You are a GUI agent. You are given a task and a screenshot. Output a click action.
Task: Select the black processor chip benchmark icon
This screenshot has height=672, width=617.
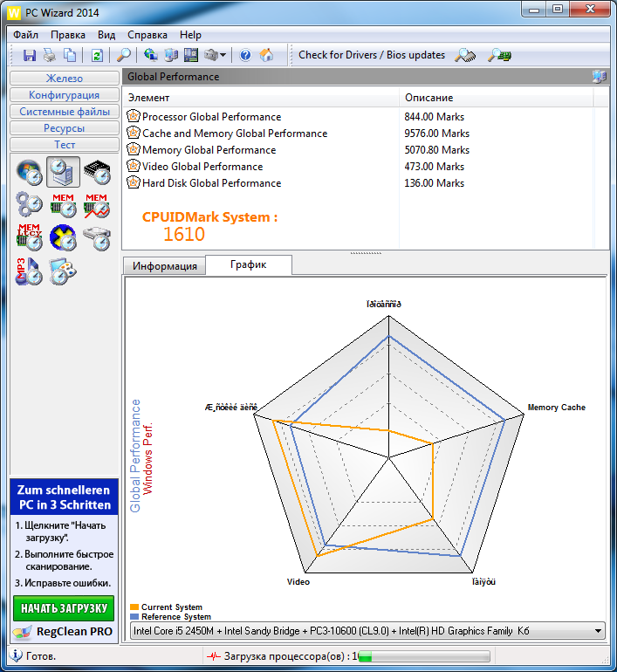click(x=97, y=172)
